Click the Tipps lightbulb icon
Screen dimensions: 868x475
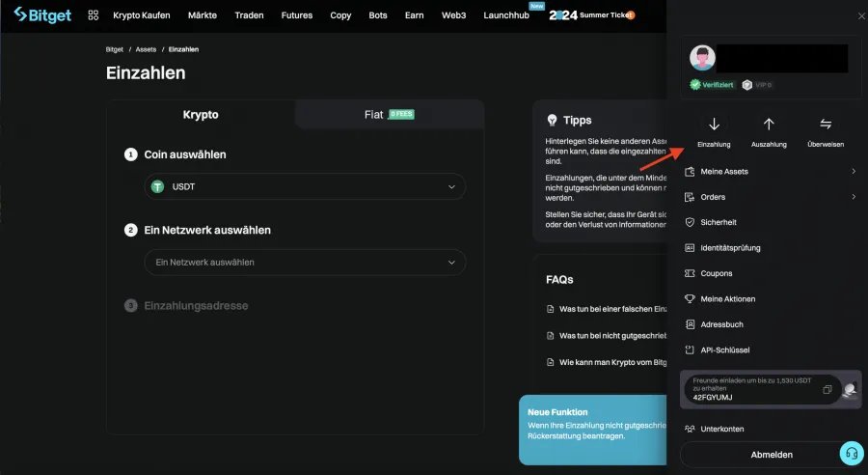pos(552,120)
